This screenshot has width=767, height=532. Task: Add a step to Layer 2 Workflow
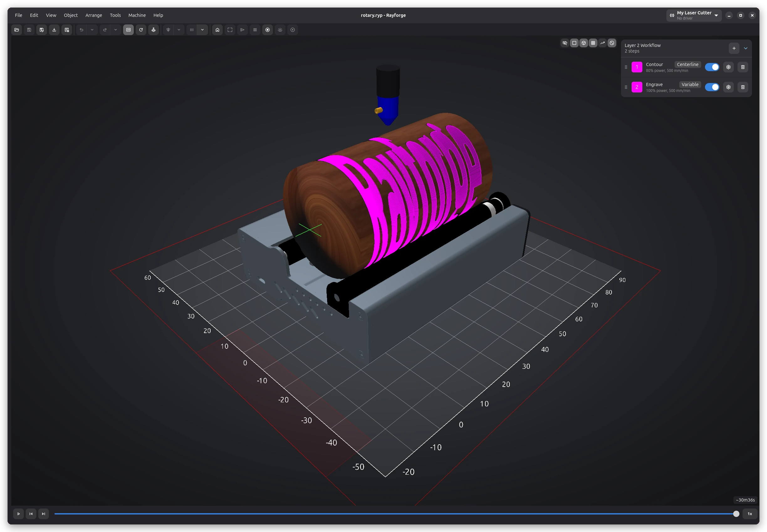(734, 48)
